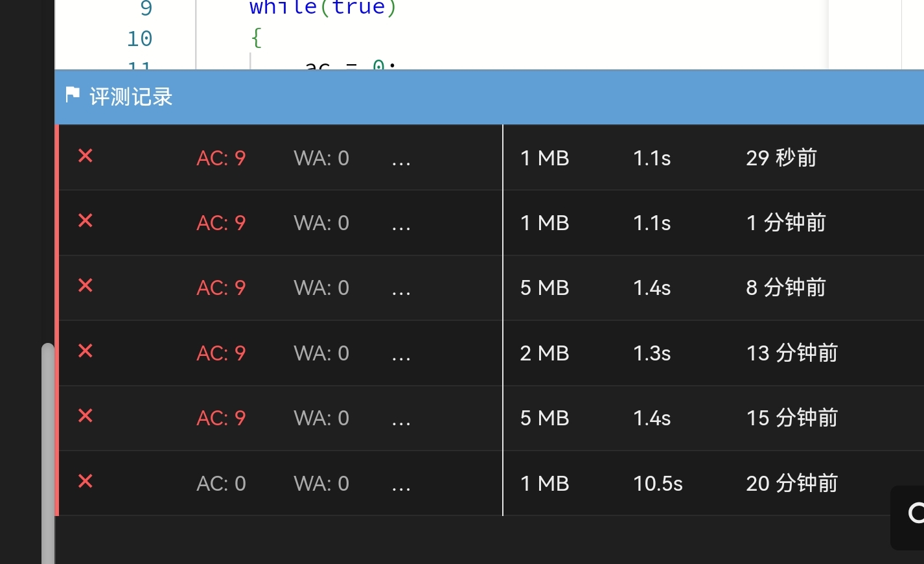
Task: Click line number 10 in the code gutter
Action: tap(139, 39)
